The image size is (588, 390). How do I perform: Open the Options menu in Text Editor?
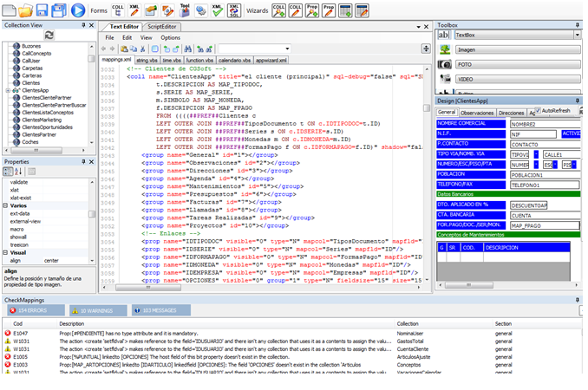pyautogui.click(x=171, y=38)
